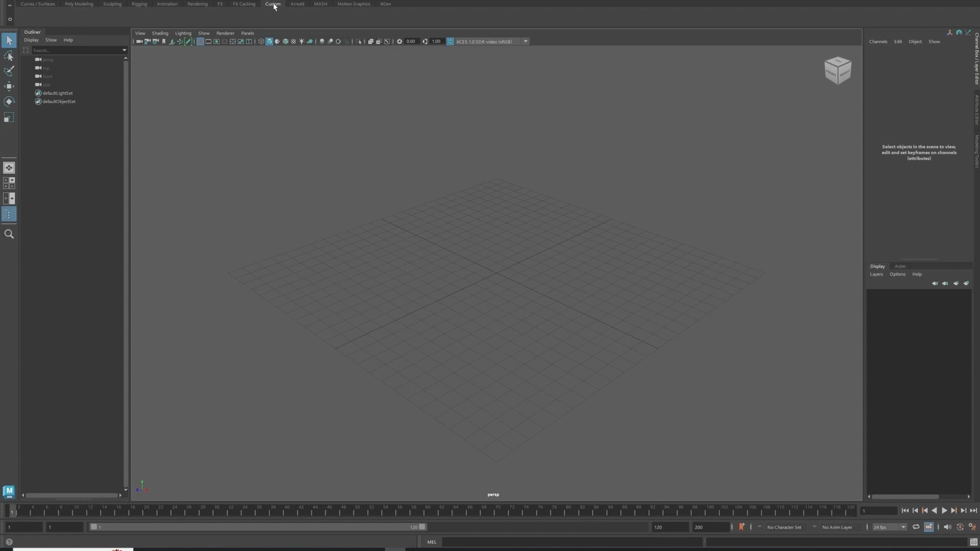Click the magnifier search icon in sidebar

pyautogui.click(x=9, y=234)
